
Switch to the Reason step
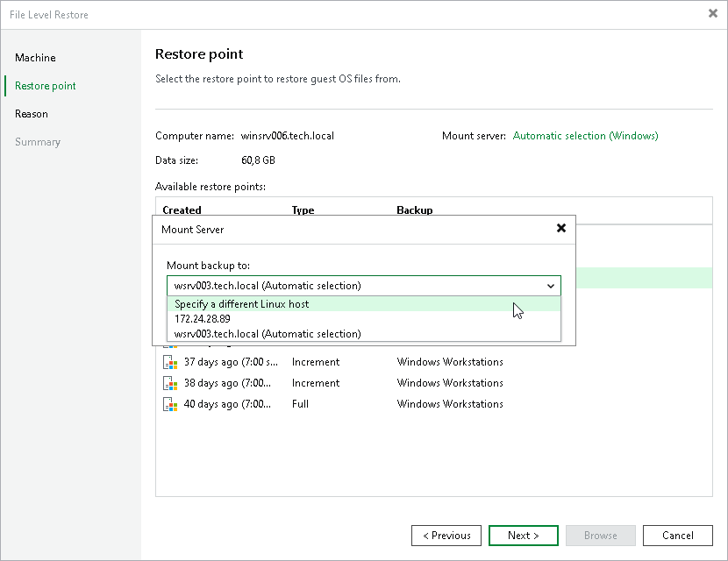click(31, 114)
